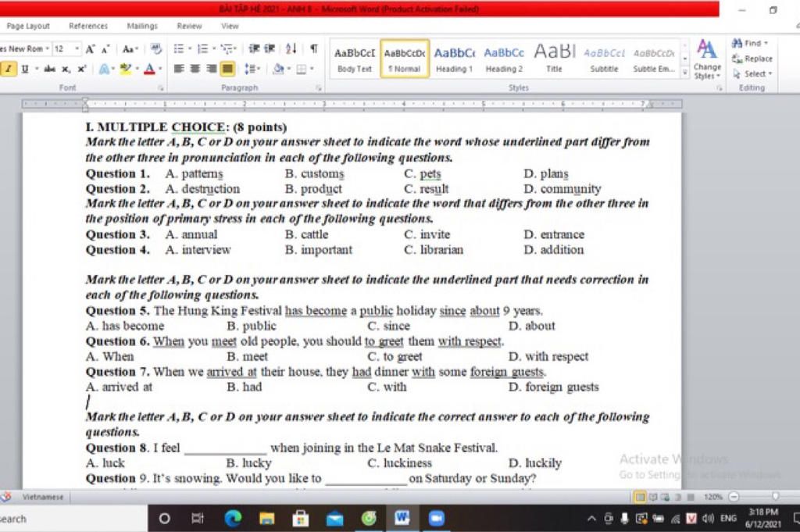The image size is (800, 532).
Task: Open the Change Styles menu
Action: click(707, 59)
